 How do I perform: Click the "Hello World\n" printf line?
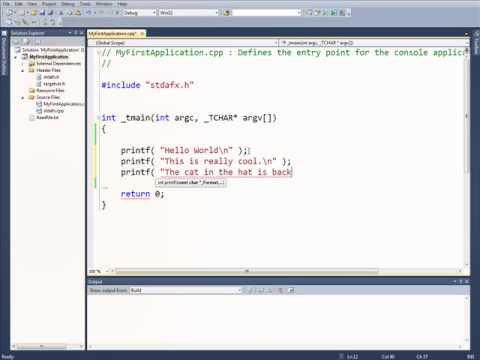click(x=185, y=150)
